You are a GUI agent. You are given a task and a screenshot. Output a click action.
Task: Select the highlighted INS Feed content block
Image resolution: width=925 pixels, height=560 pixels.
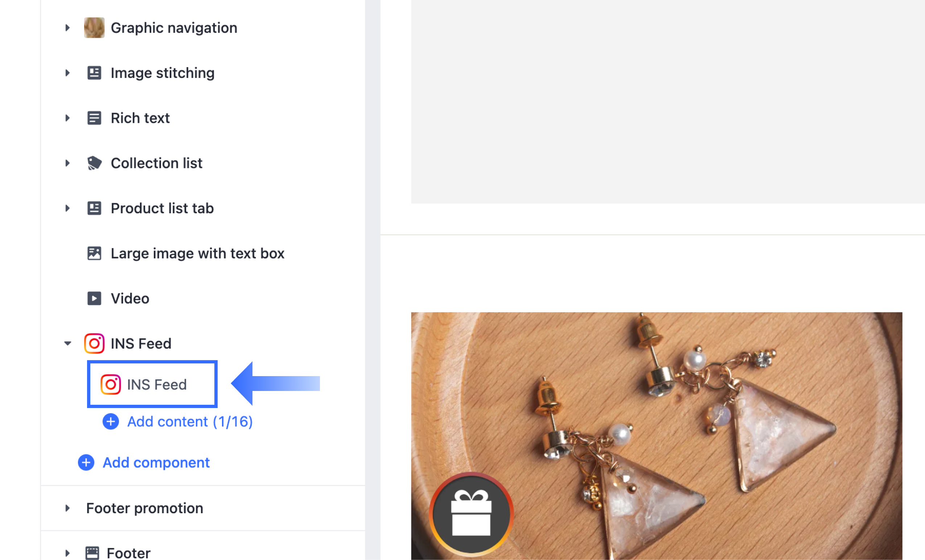coord(152,384)
